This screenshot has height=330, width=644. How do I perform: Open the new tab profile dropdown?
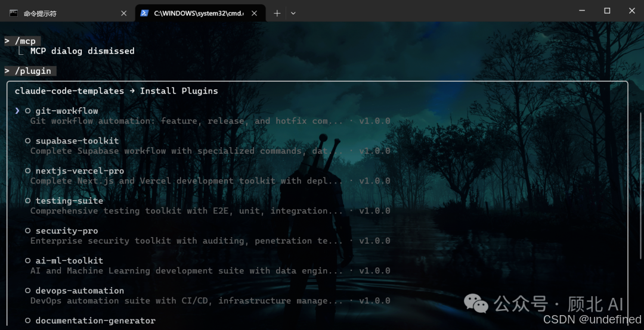click(293, 13)
